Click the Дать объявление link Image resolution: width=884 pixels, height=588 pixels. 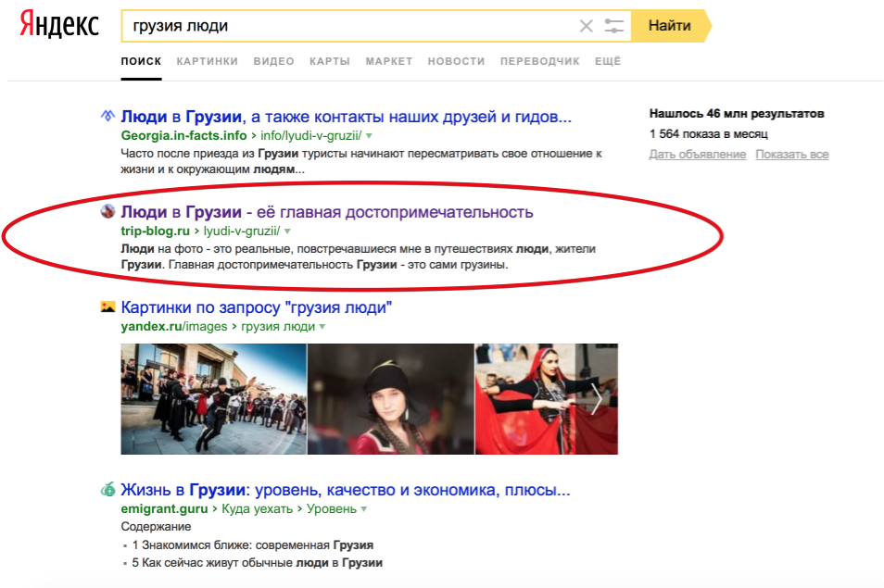coord(698,155)
